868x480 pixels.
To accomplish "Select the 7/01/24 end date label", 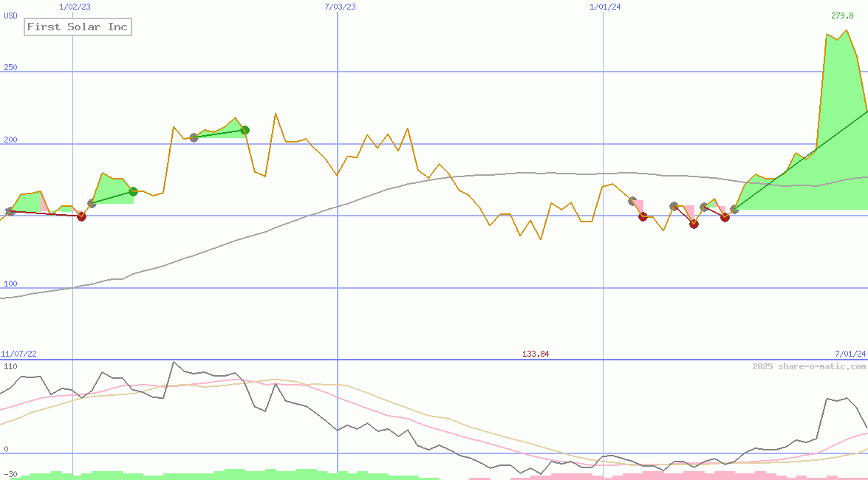I will tap(850, 354).
